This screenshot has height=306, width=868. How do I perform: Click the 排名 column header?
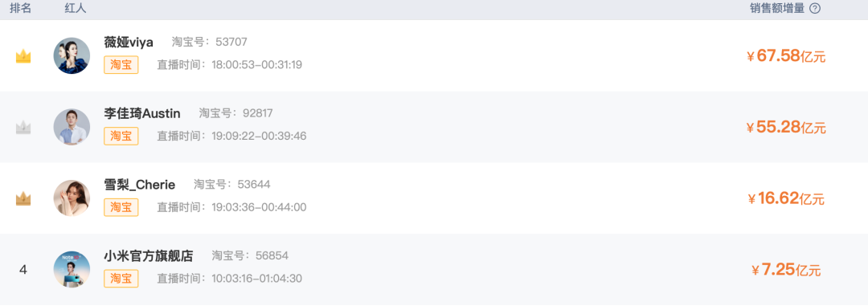[20, 8]
